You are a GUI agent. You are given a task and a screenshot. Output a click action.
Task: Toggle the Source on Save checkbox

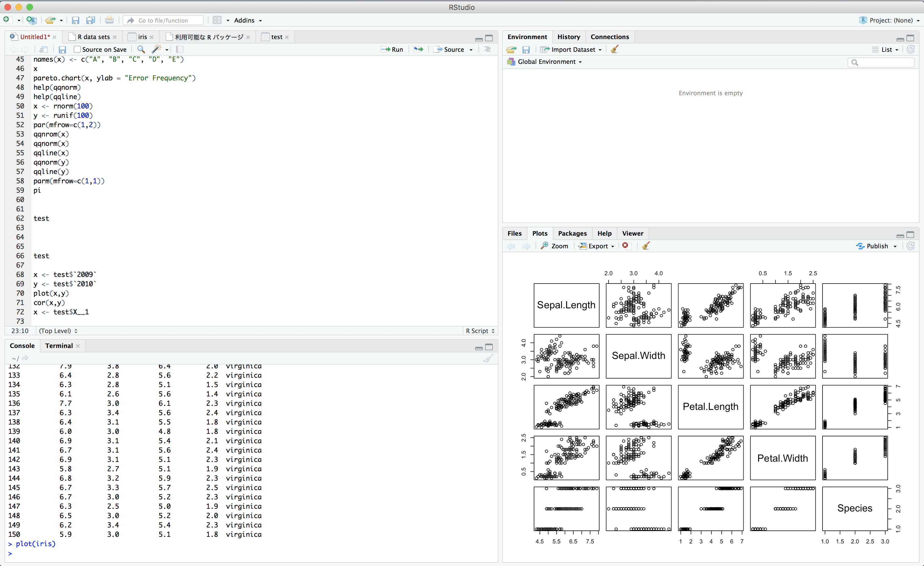pyautogui.click(x=77, y=49)
